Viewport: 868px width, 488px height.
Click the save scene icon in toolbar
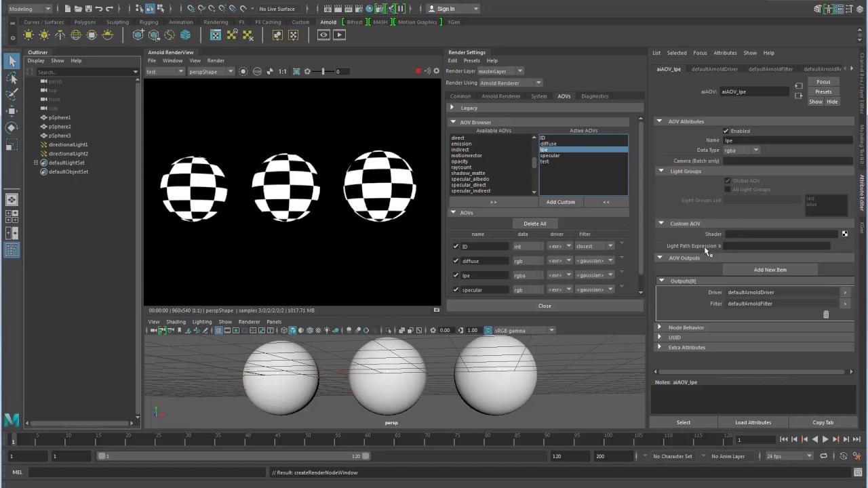coord(89,9)
